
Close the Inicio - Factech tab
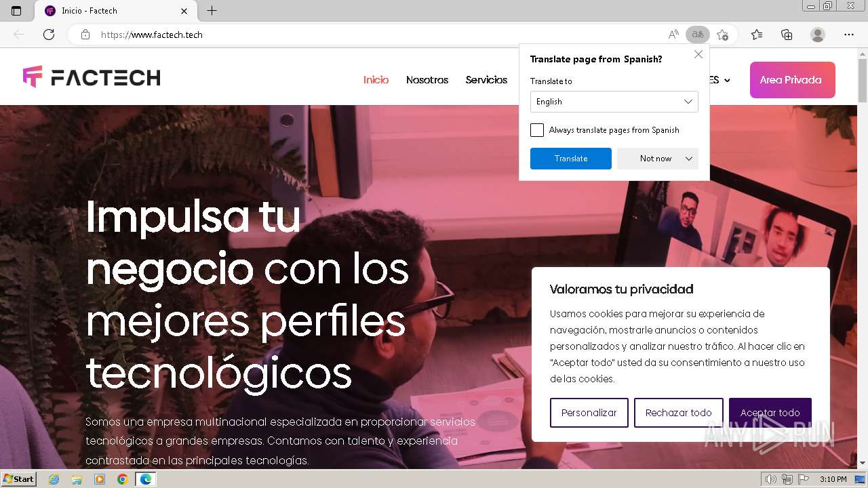point(184,11)
